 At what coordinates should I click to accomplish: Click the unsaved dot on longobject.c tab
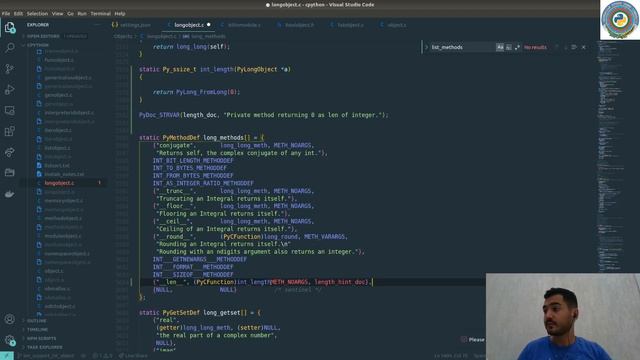(x=209, y=25)
